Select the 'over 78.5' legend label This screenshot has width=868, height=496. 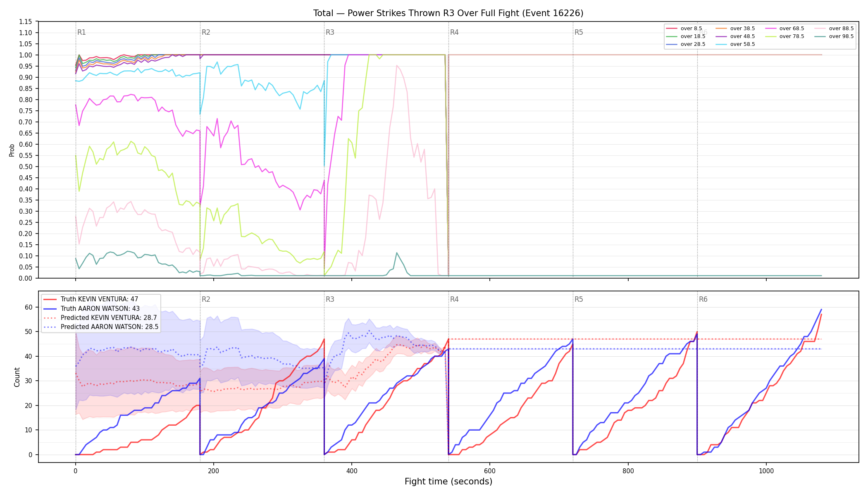[792, 36]
